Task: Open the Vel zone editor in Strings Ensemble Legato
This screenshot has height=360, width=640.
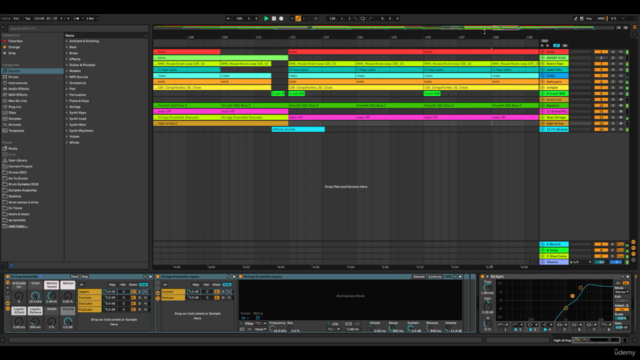Action: pyautogui.click(x=206, y=284)
